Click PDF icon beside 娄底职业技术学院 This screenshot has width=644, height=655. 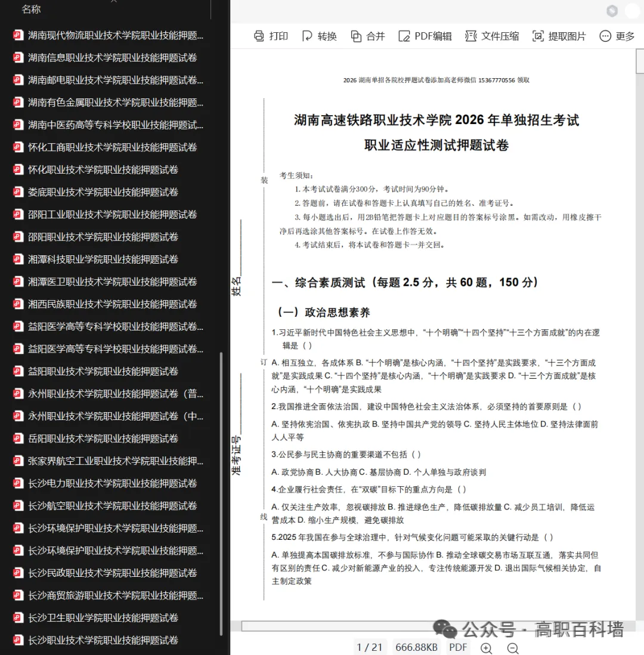(18, 191)
